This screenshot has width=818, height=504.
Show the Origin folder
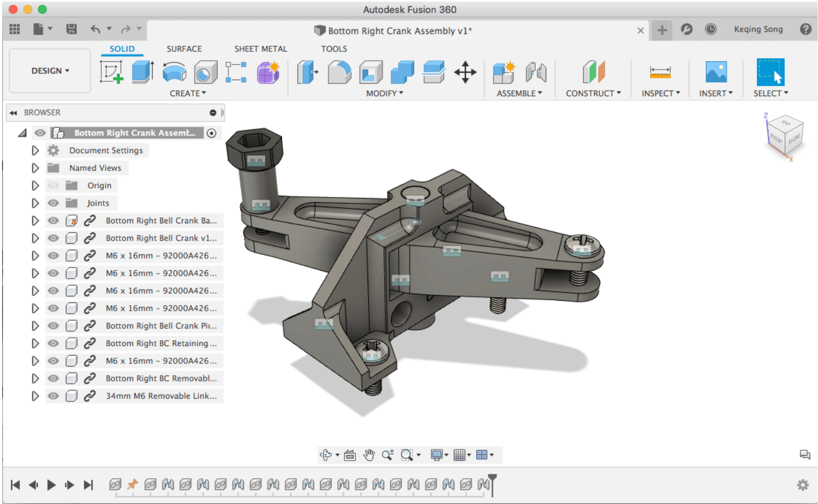(53, 185)
